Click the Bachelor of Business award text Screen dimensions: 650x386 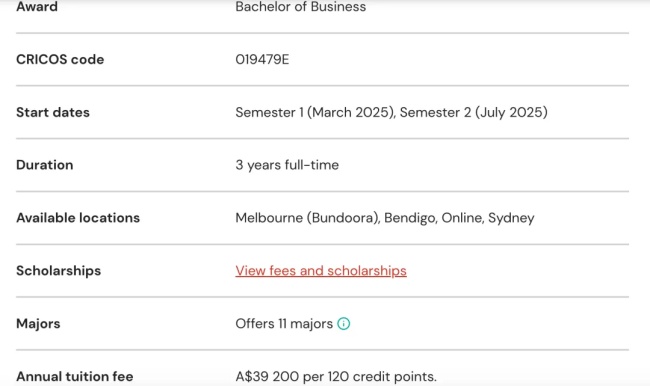pos(301,7)
